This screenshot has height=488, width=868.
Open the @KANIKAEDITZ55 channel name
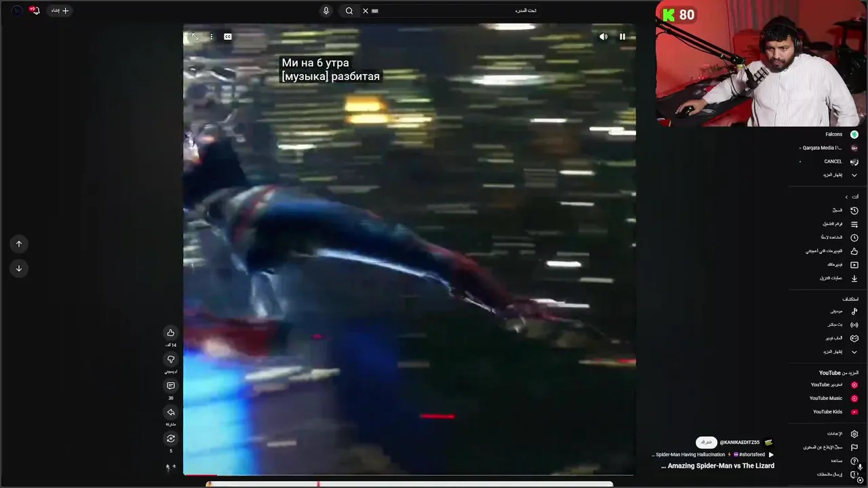pyautogui.click(x=740, y=443)
